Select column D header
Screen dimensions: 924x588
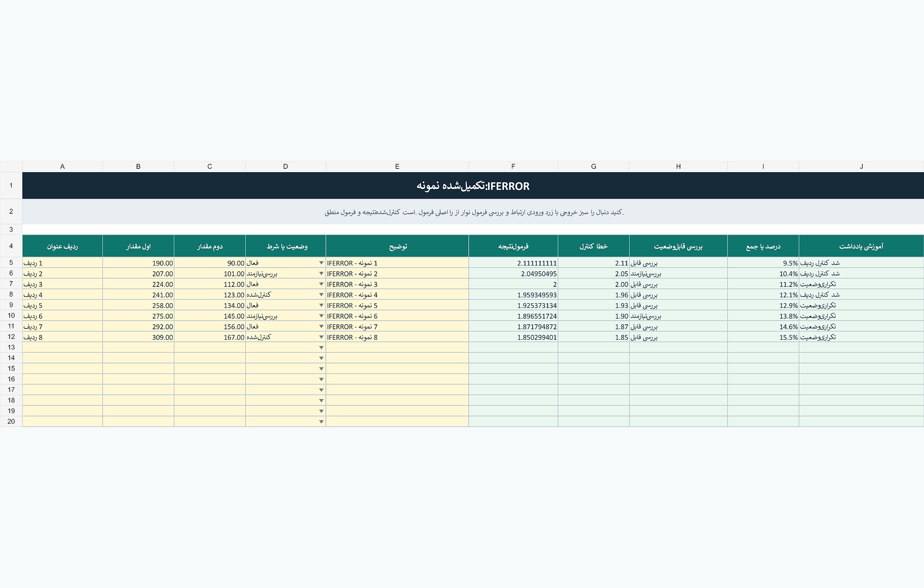point(286,166)
